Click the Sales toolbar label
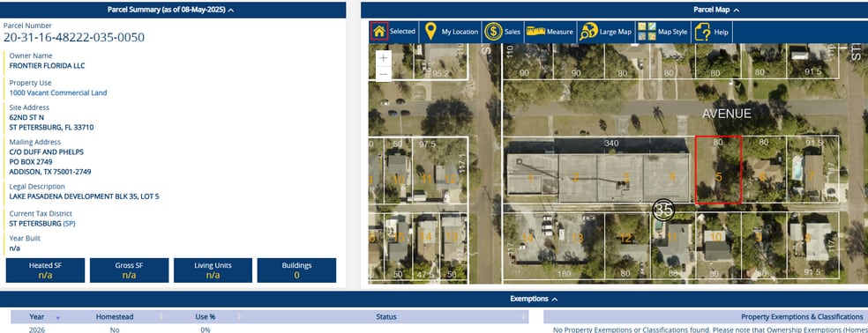 tap(513, 32)
